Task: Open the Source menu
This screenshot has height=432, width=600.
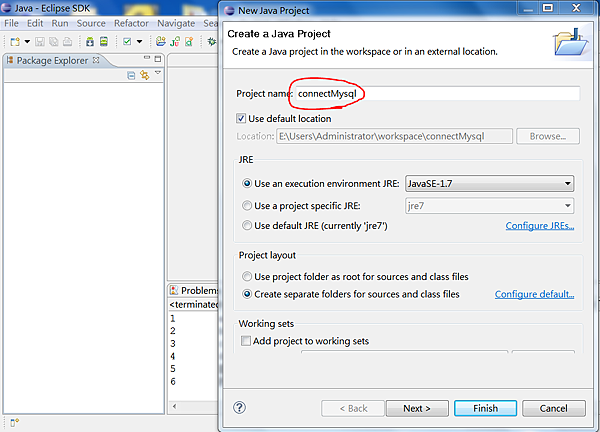Action: pyautogui.click(x=91, y=23)
